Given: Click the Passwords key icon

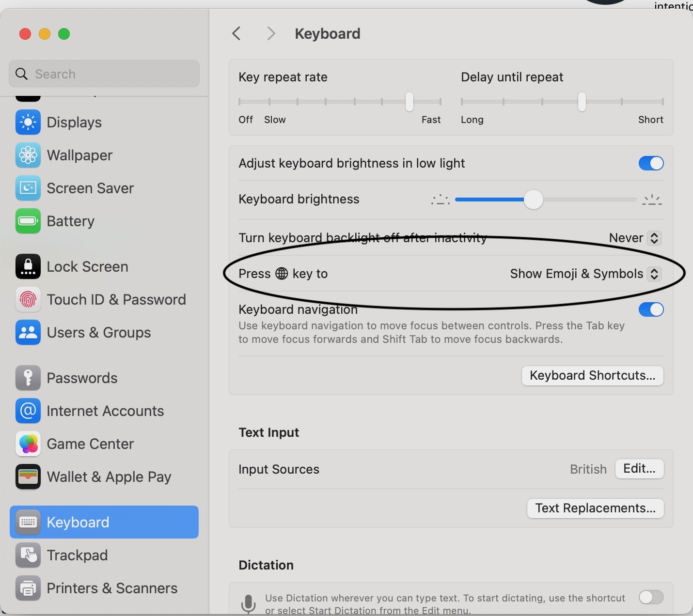Looking at the screenshot, I should (28, 378).
